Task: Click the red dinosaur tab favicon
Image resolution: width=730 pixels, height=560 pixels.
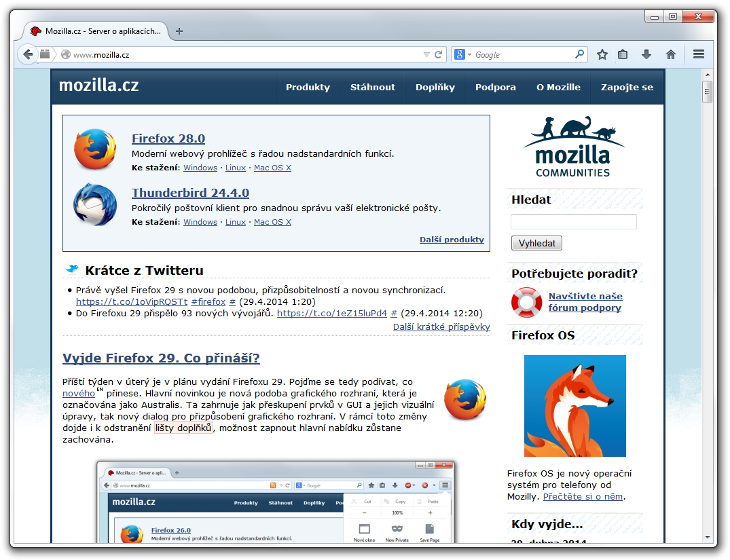Action: point(36,31)
